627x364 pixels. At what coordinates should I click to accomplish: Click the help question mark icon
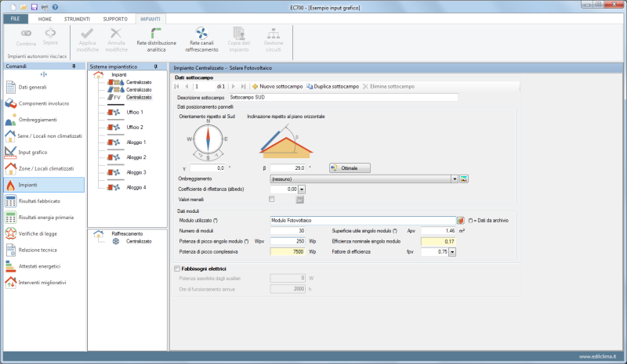(x=55, y=7)
